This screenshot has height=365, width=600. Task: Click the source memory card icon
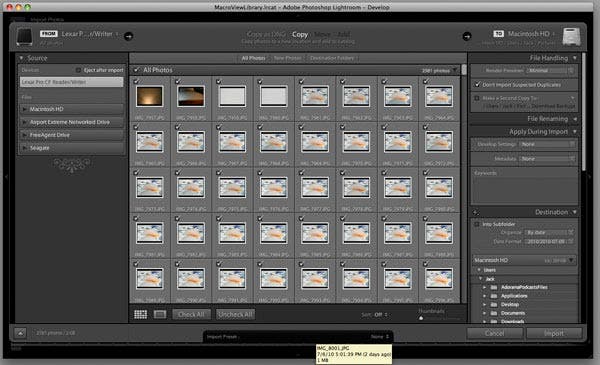click(x=24, y=37)
